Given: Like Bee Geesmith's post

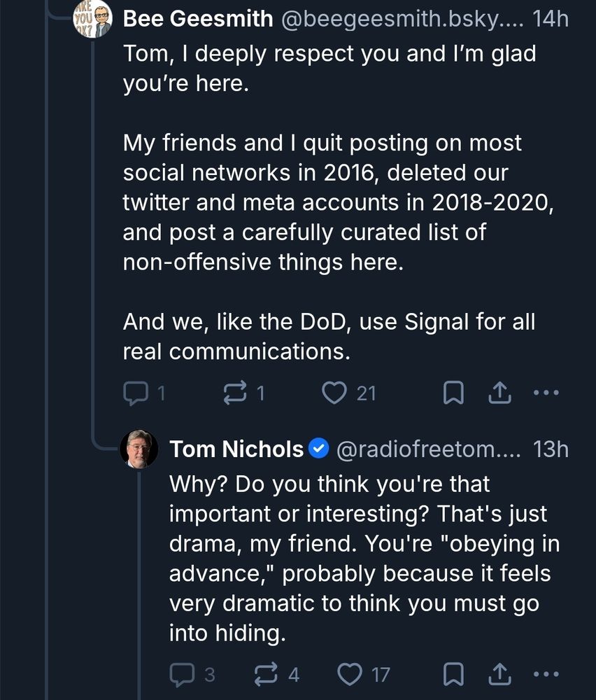Looking at the screenshot, I should point(334,394).
